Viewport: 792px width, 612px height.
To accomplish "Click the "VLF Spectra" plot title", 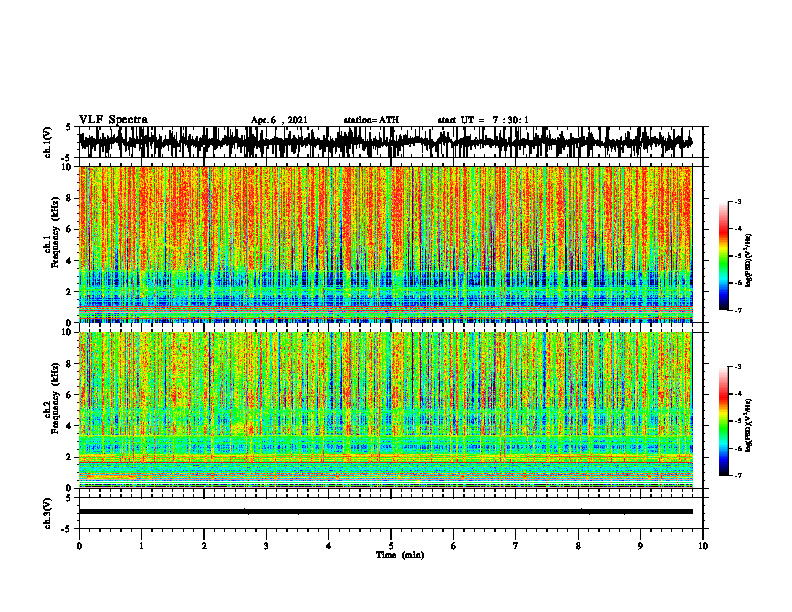I will [x=113, y=120].
